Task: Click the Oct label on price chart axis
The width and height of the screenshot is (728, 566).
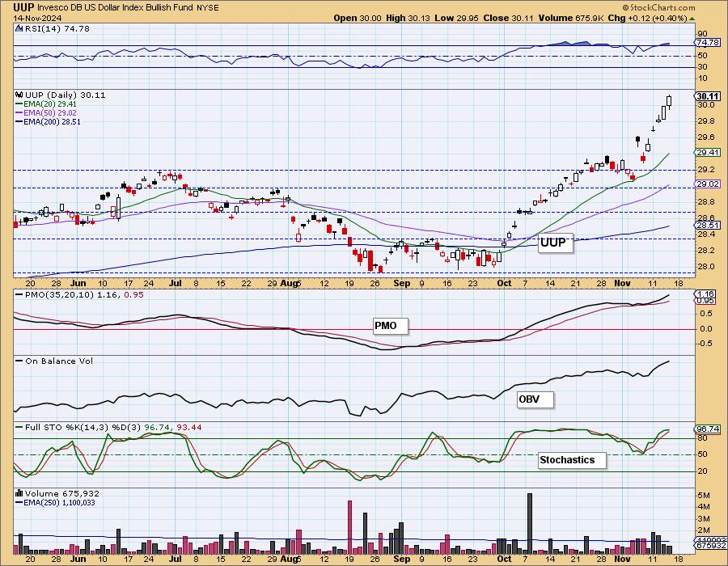Action: pyautogui.click(x=504, y=283)
